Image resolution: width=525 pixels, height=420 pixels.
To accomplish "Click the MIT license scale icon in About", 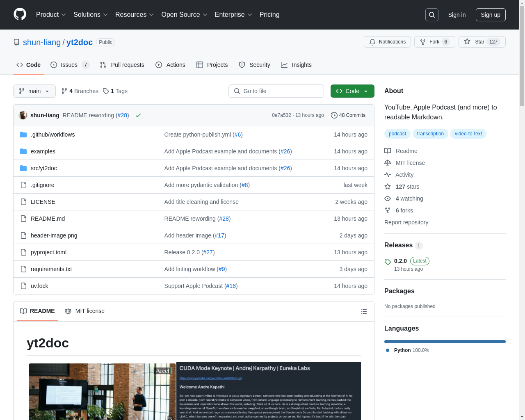I will (x=388, y=163).
